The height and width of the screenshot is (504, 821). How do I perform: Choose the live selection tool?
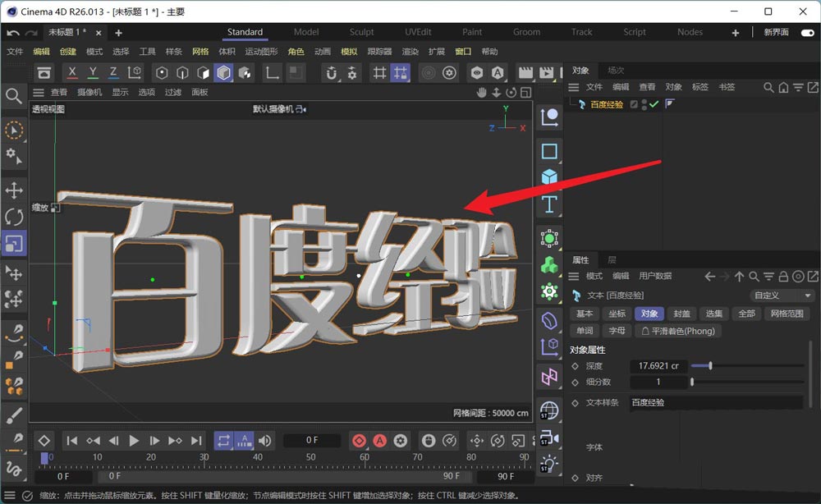tap(14, 130)
